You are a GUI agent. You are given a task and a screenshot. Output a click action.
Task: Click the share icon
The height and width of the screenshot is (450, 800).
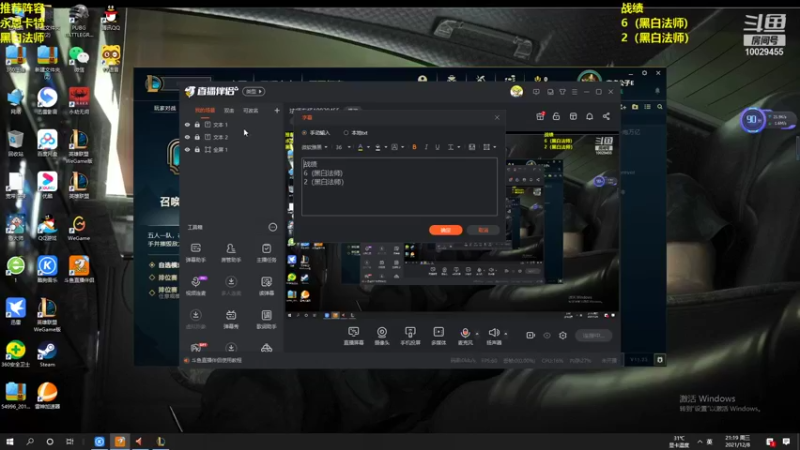pos(606,116)
